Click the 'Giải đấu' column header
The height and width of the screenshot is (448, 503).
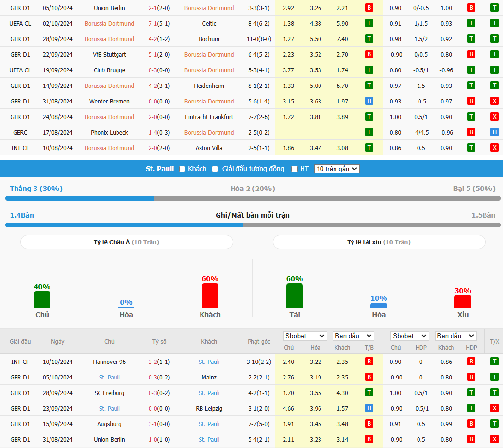click(20, 342)
